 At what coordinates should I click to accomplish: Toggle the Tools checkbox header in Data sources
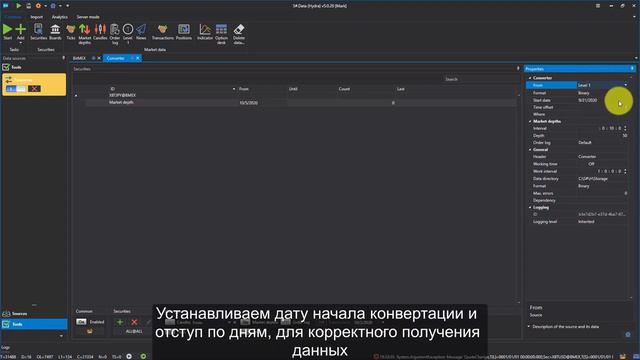(x=6, y=67)
